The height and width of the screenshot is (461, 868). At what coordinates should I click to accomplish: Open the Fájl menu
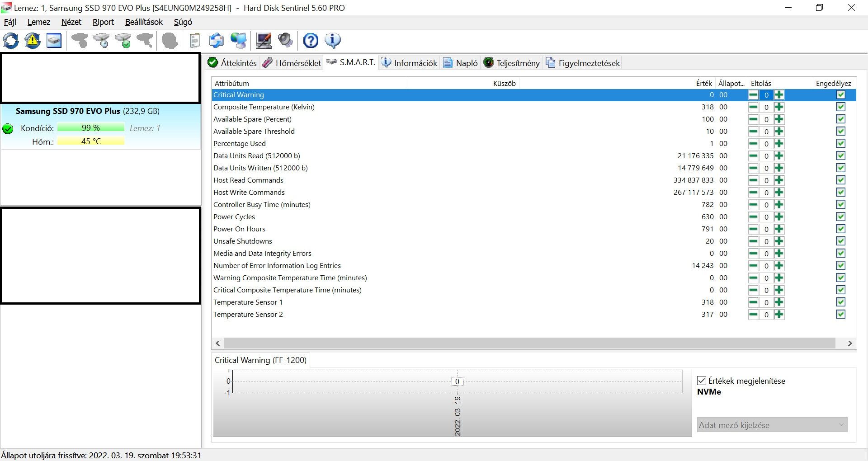coord(10,22)
